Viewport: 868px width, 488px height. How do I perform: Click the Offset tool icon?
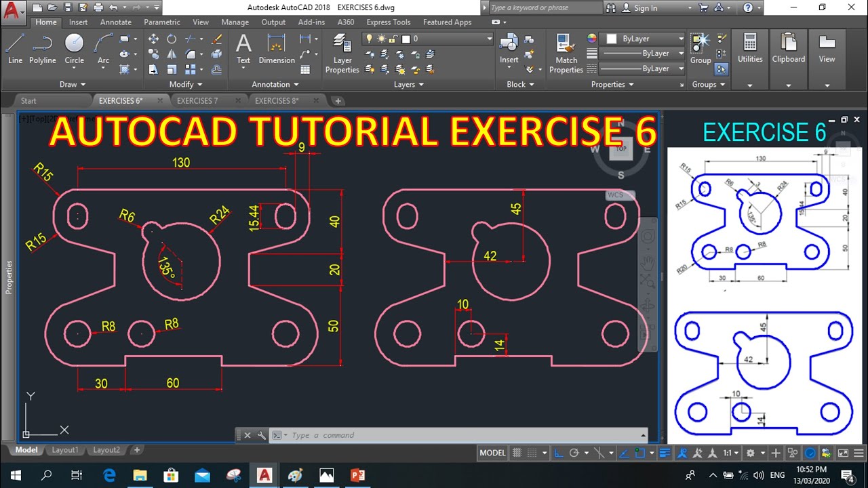click(x=217, y=69)
